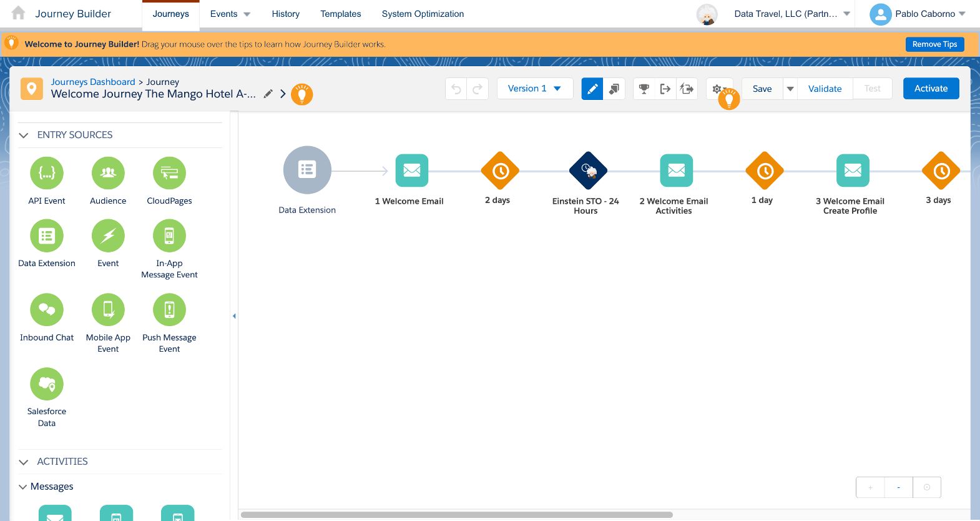980x521 pixels.
Task: Open the Data Travel, LLC account dropdown
Action: pos(846,14)
